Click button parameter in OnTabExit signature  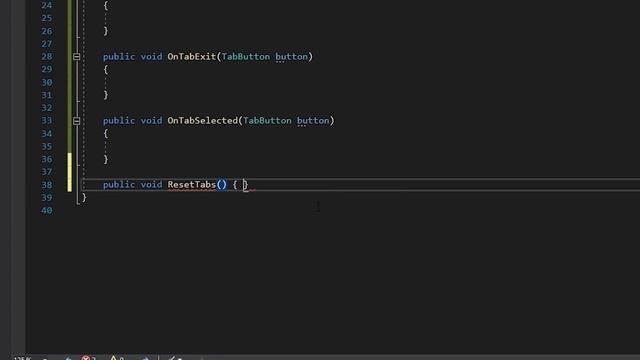coord(291,56)
